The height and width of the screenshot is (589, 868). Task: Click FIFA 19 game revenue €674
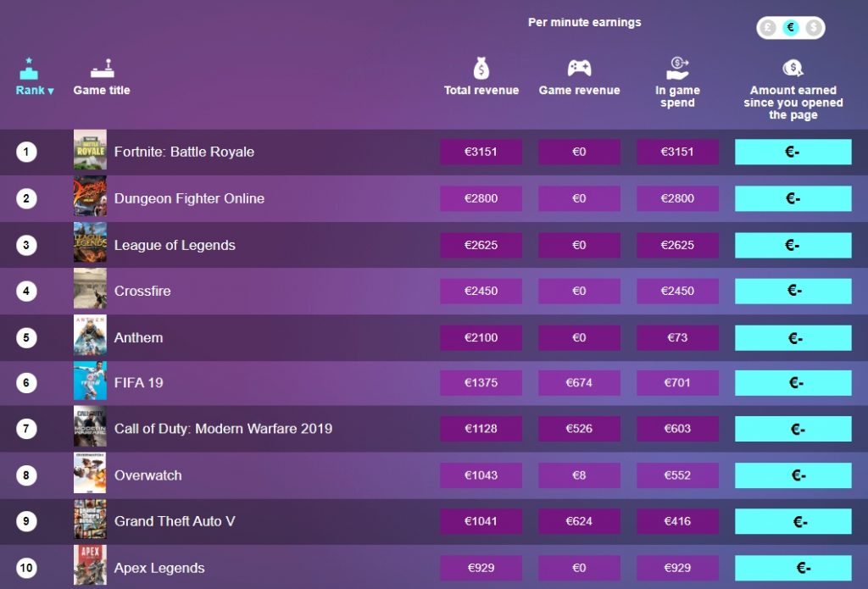pos(579,382)
